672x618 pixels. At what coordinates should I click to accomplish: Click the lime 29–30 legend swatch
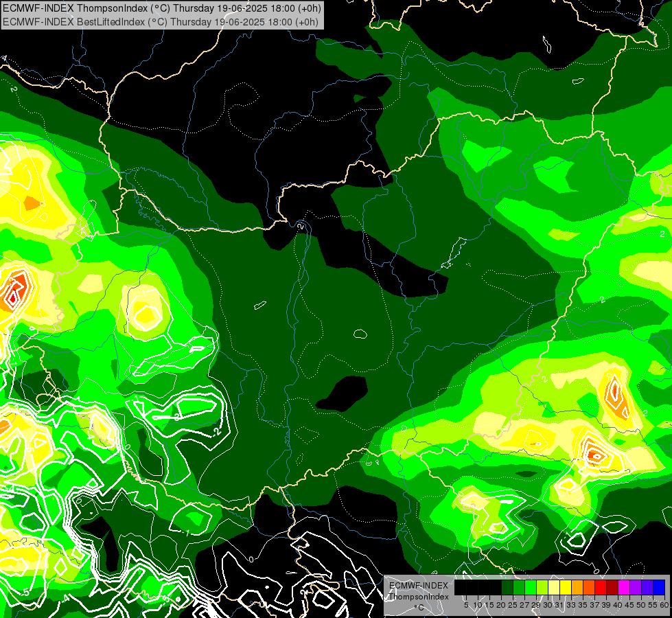542,587
